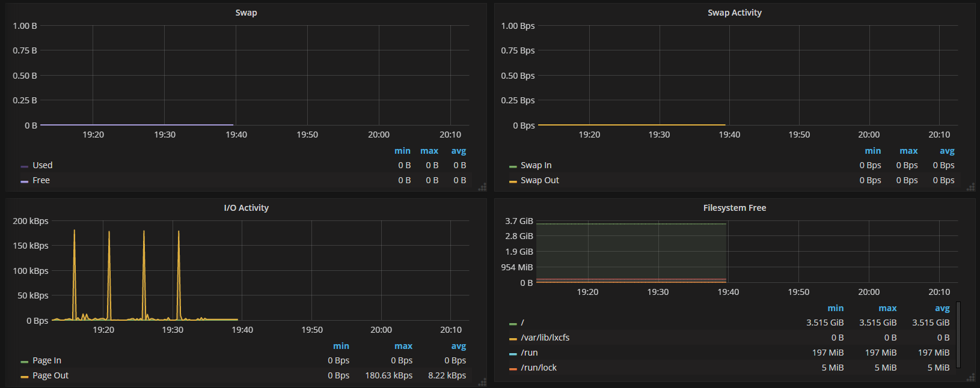Click the 1.00 Bps axis label in Swap Activity
Image resolution: width=980 pixels, height=388 pixels.
click(x=518, y=26)
